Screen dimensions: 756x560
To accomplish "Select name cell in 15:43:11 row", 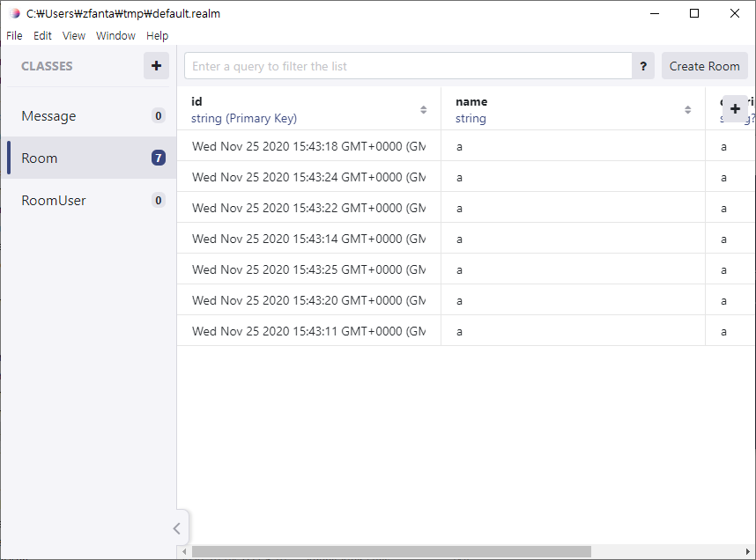I will [574, 331].
